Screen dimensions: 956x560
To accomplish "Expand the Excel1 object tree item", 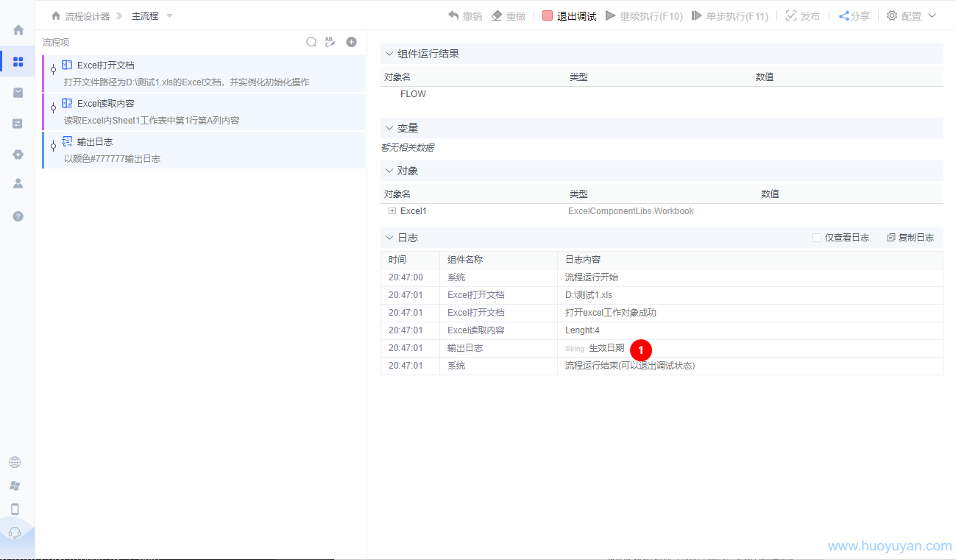I will (392, 210).
